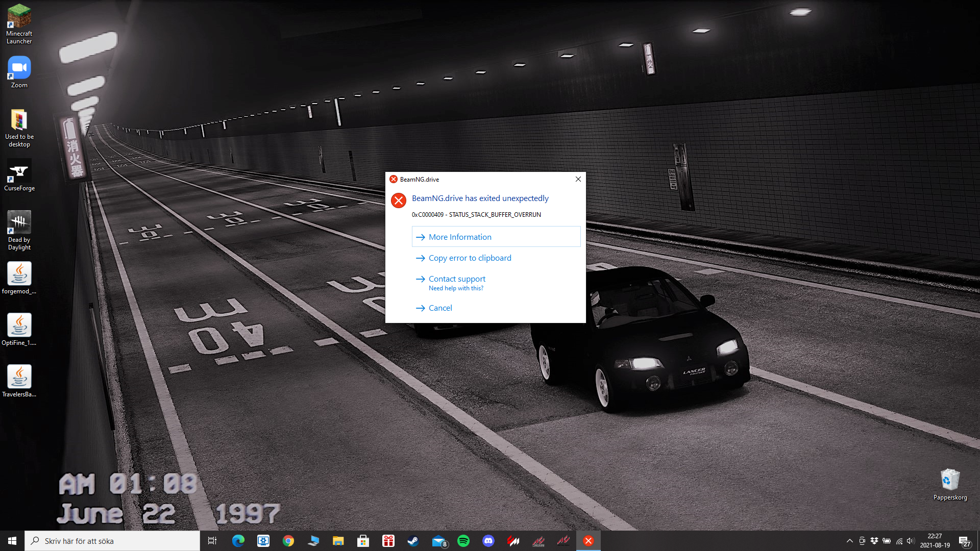
Task: Open notification center with 27 badge
Action: (x=965, y=541)
